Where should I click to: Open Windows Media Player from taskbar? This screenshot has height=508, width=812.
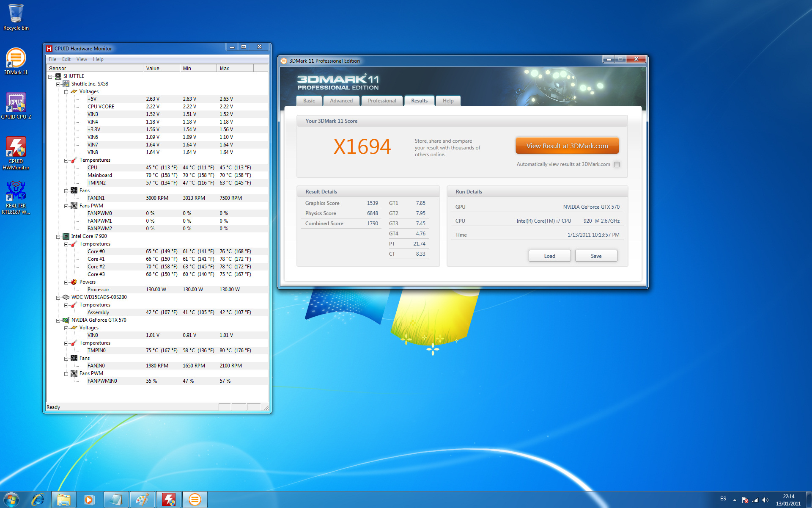[x=89, y=500]
